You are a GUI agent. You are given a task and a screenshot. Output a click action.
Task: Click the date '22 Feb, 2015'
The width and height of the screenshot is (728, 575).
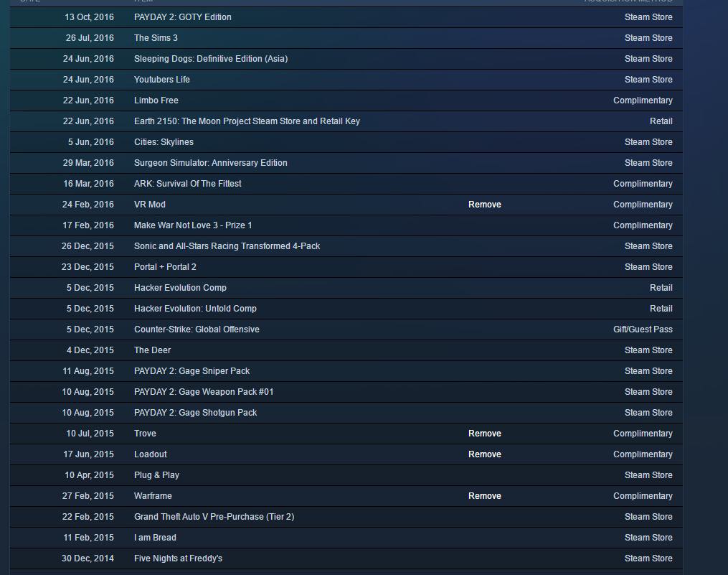click(88, 517)
